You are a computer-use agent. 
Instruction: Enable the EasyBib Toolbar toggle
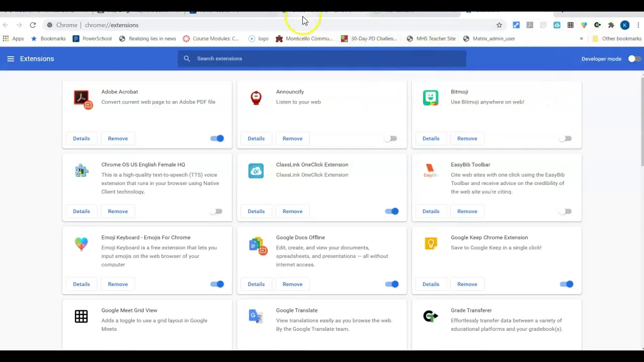pos(566,211)
